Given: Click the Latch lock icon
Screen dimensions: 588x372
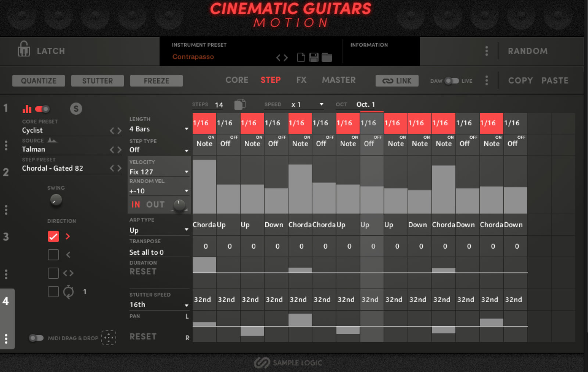Looking at the screenshot, I should pyautogui.click(x=24, y=49).
